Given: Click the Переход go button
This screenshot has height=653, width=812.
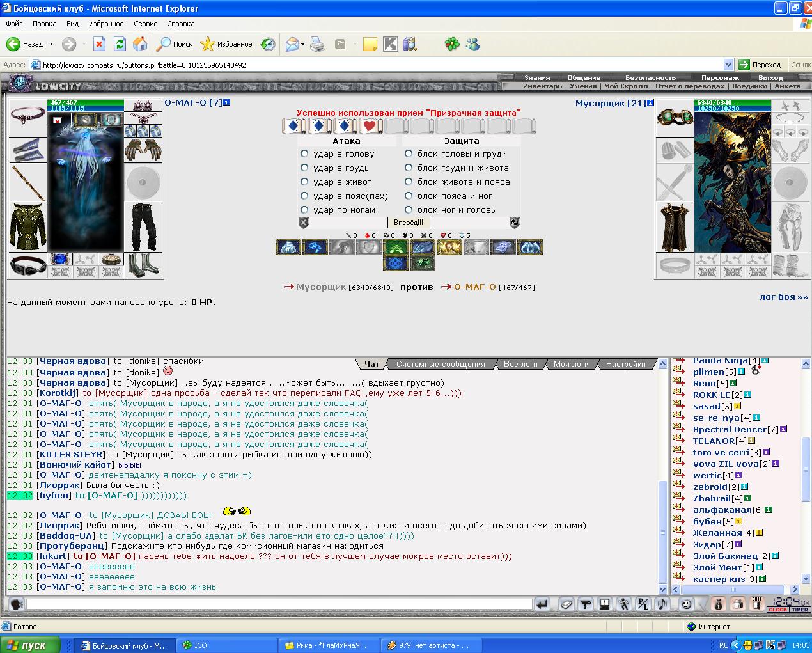Looking at the screenshot, I should tap(760, 65).
